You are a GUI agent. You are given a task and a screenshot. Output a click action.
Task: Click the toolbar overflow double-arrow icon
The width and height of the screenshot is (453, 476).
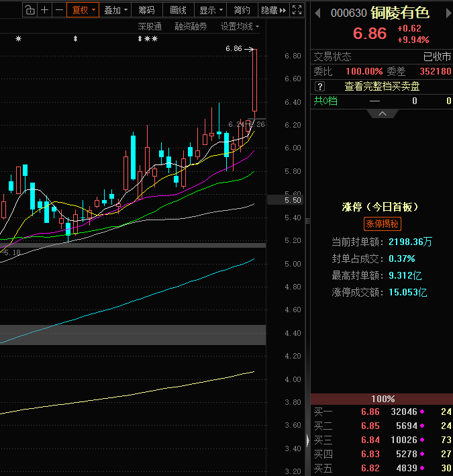pos(283,10)
